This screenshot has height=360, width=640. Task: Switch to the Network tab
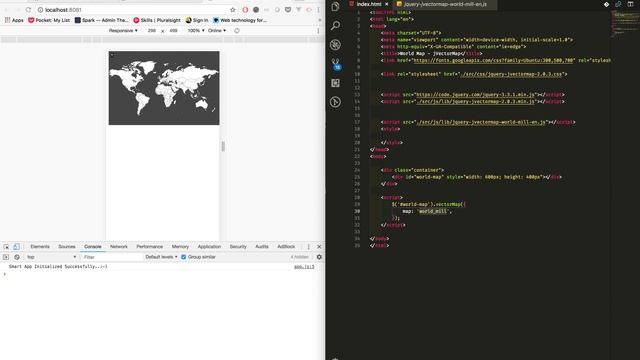coord(119,247)
